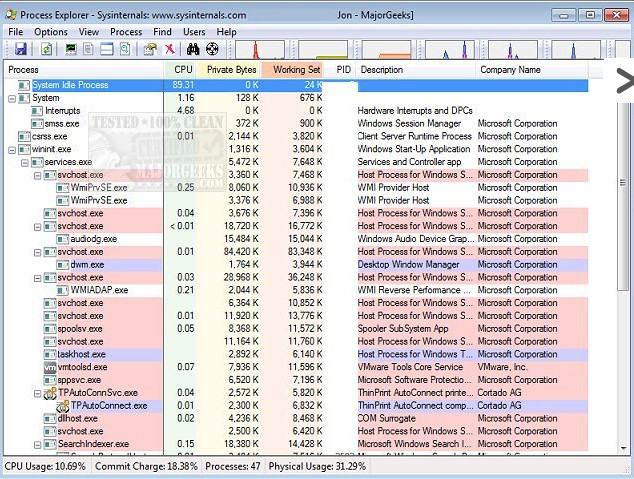Collapse the wininit.exe tree node
Viewport: 634px width, 479px height.
12,149
